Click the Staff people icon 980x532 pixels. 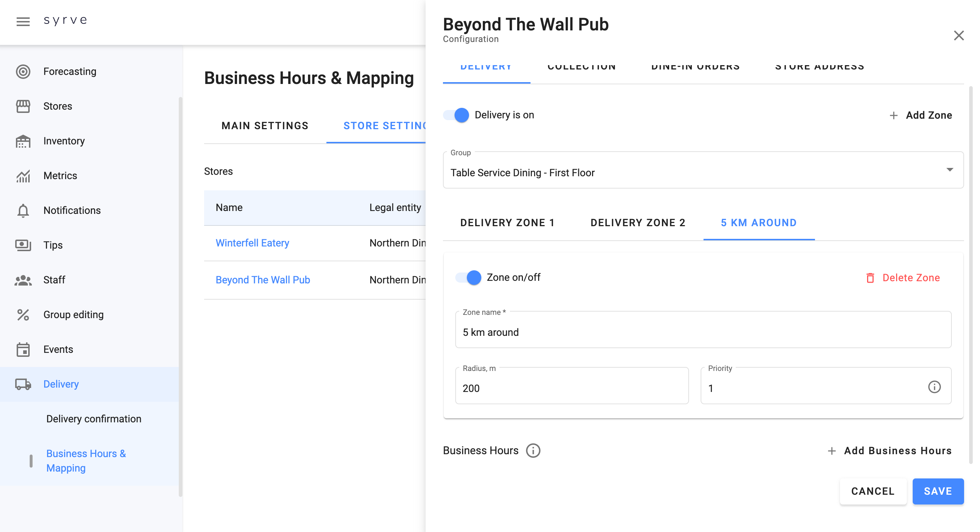tap(23, 280)
